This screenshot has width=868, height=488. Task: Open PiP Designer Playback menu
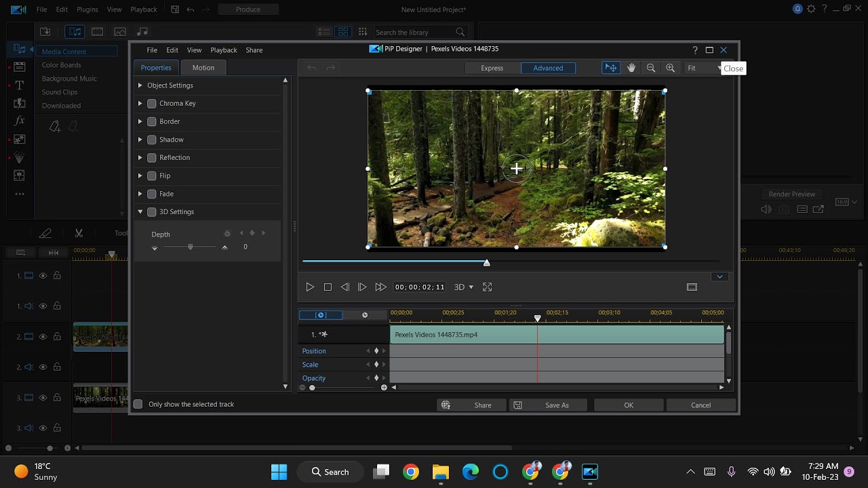pos(224,50)
